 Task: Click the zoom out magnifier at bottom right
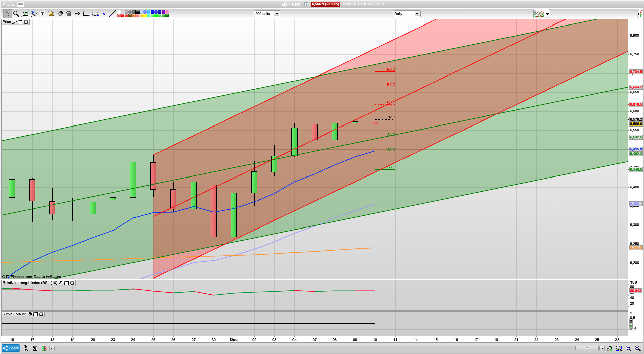(x=628, y=348)
